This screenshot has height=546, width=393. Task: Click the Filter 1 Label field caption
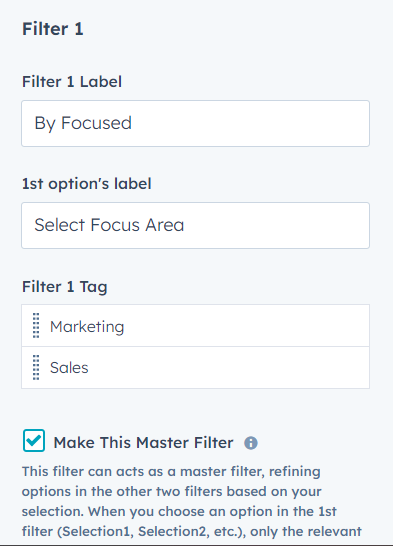pyautogui.click(x=72, y=82)
